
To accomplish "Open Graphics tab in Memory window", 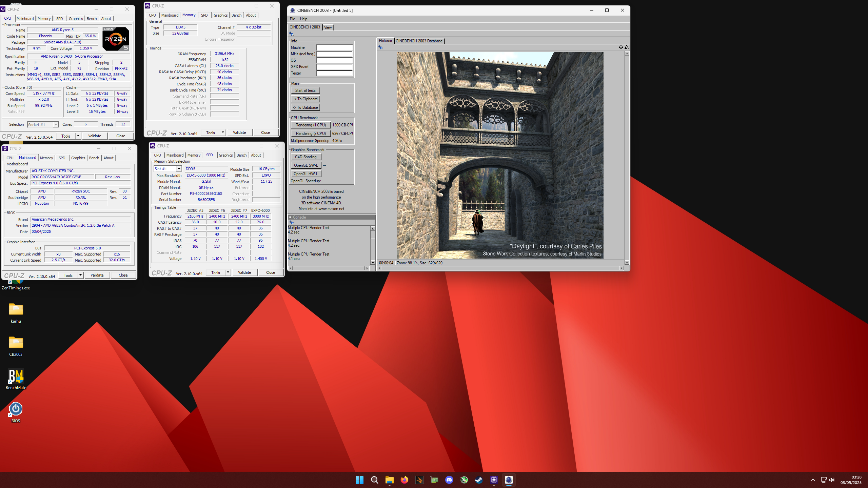I will coord(220,15).
